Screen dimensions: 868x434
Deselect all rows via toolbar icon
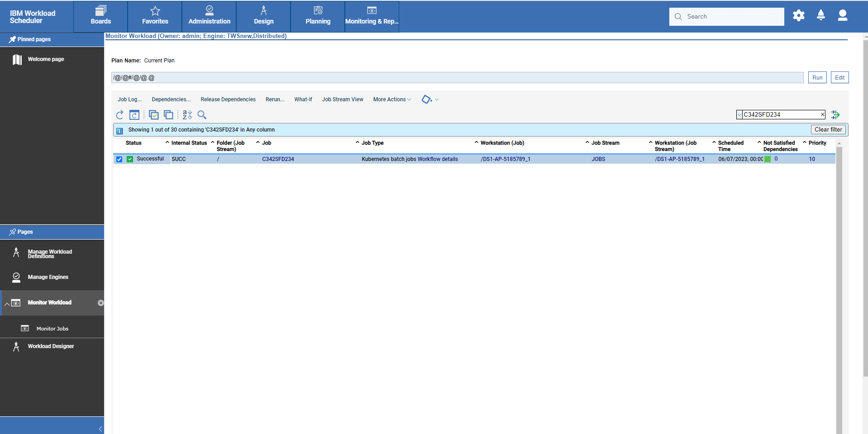point(168,115)
